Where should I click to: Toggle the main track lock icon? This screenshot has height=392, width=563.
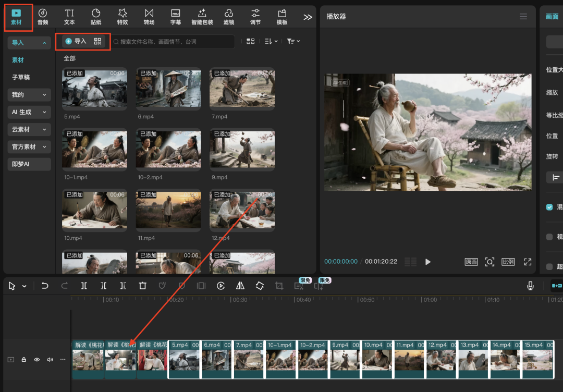point(24,360)
